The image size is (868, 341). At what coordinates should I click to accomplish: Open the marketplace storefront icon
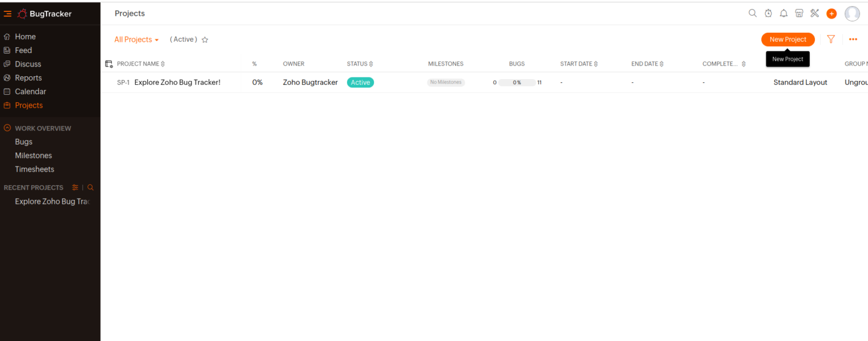pyautogui.click(x=799, y=13)
